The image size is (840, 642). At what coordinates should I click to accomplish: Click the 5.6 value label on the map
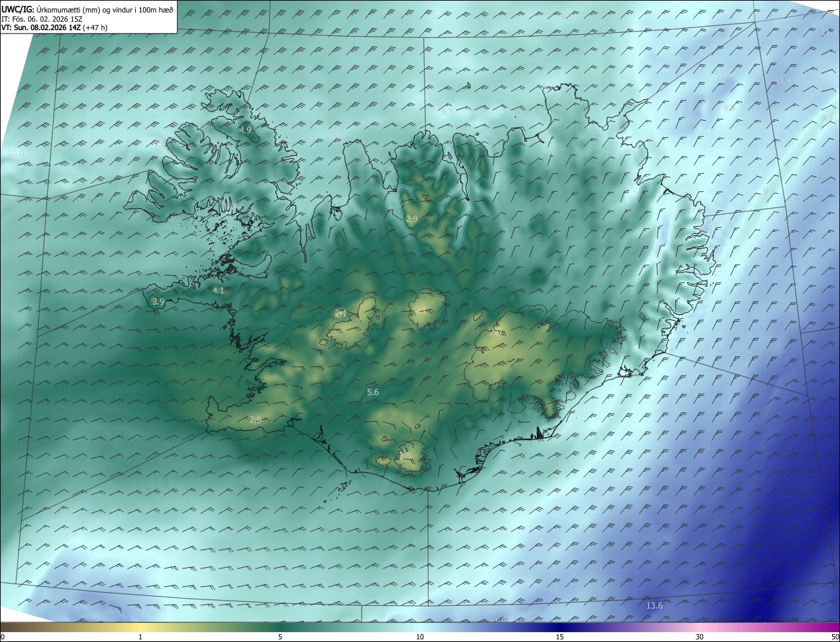pos(373,392)
